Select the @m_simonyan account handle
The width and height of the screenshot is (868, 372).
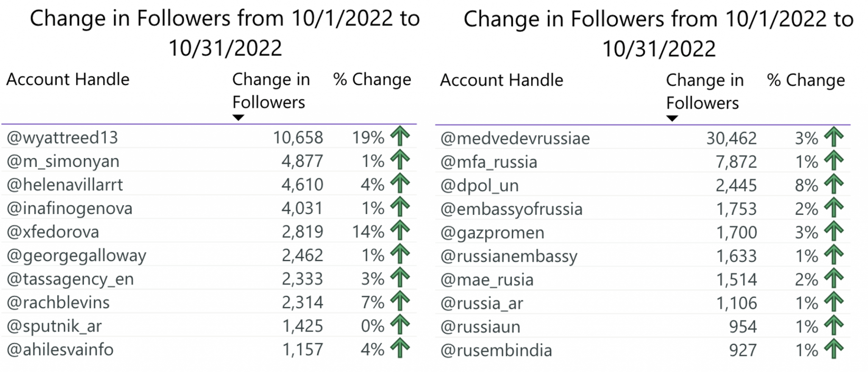[x=63, y=161]
